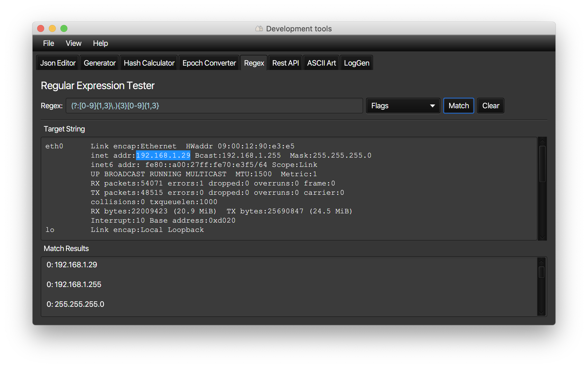The height and width of the screenshot is (368, 588).
Task: Open the Help menu
Action: (x=100, y=43)
